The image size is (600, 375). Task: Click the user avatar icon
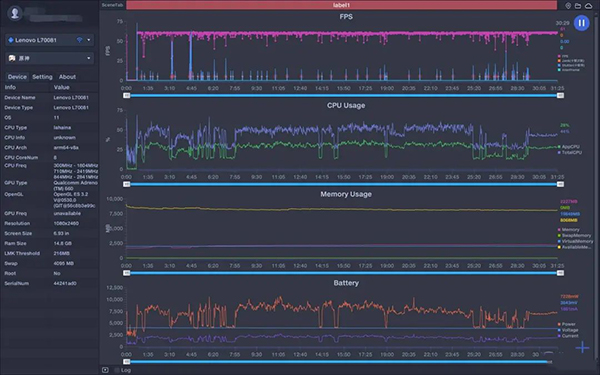[x=15, y=13]
